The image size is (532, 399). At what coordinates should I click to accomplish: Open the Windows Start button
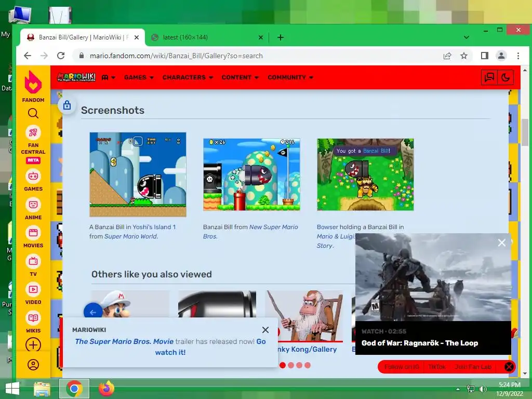(x=12, y=389)
